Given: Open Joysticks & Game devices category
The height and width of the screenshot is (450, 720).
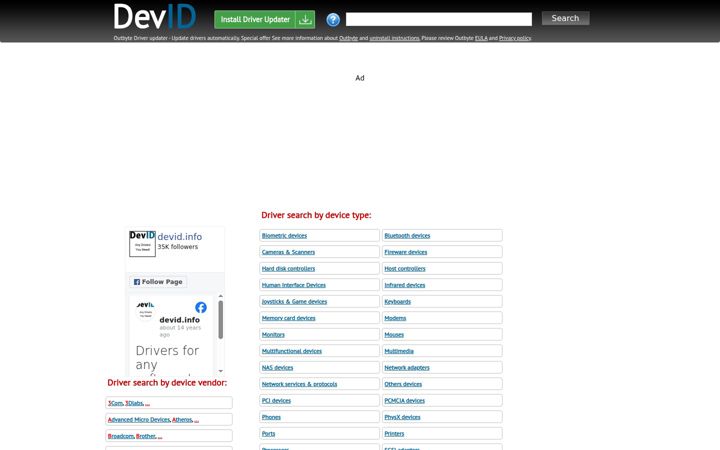Looking at the screenshot, I should tap(294, 302).
